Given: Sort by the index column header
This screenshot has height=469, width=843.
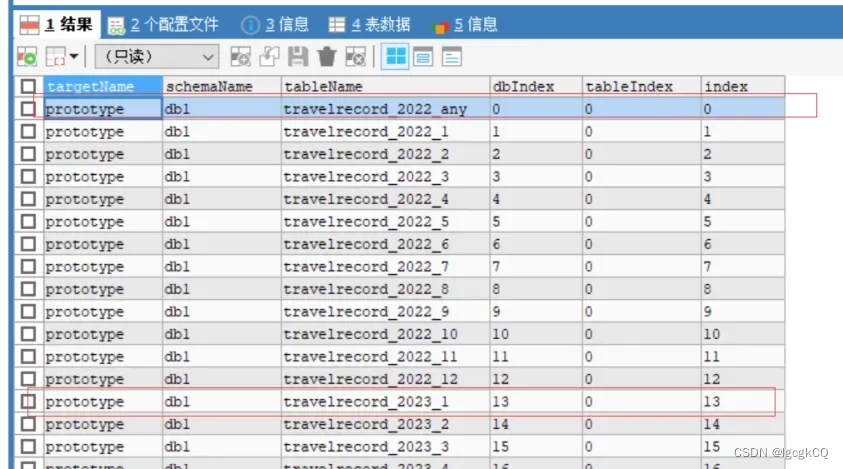Looking at the screenshot, I should tap(743, 87).
